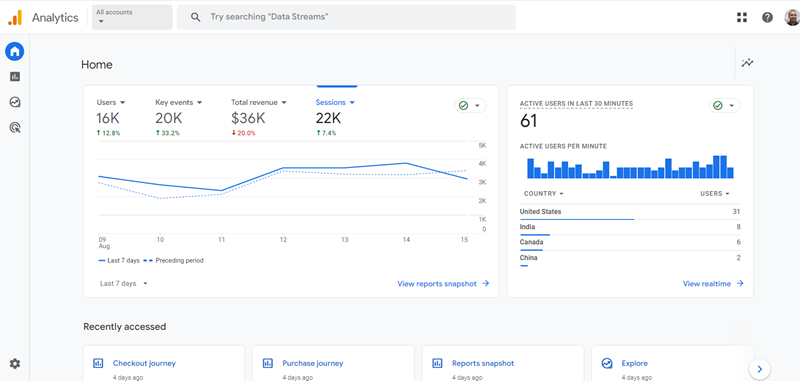Select the $36K Total revenue value

[x=248, y=118]
